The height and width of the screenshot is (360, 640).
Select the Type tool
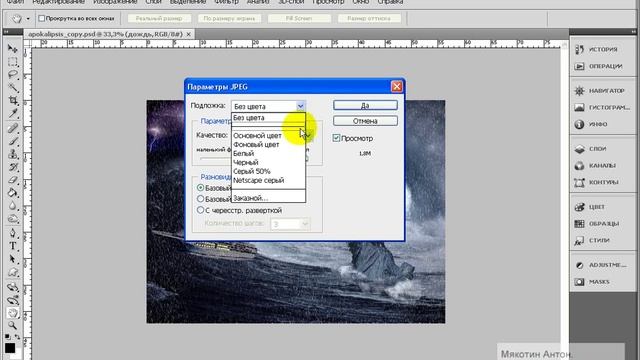click(13, 246)
